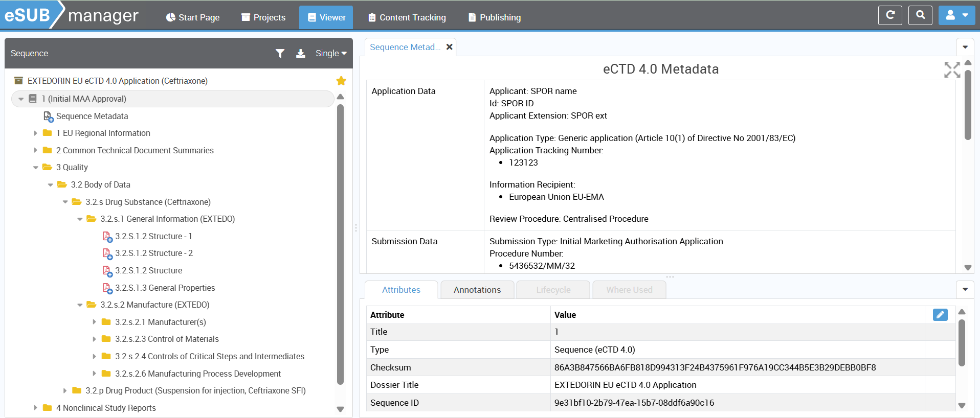Open the search magnifier button
This screenshot has height=418, width=980.
[x=920, y=15]
